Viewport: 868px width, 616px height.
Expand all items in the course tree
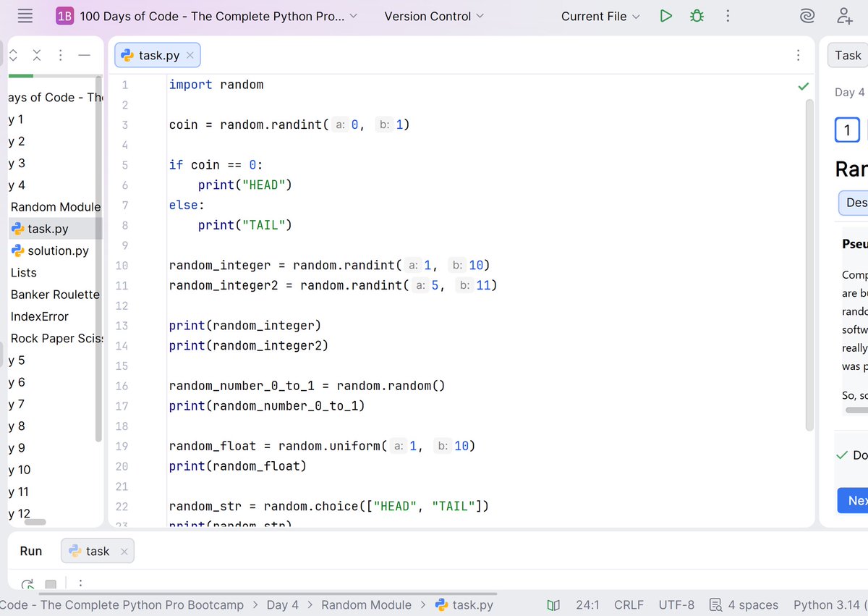coord(13,55)
